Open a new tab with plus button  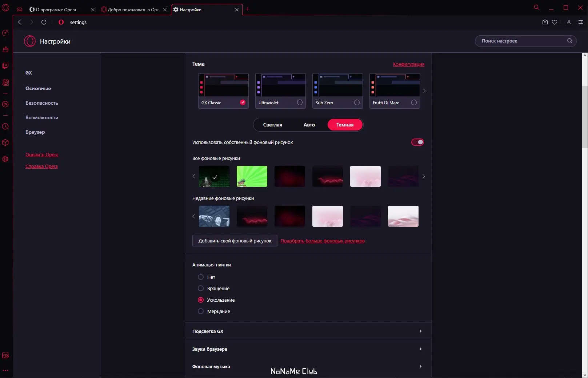click(x=248, y=9)
